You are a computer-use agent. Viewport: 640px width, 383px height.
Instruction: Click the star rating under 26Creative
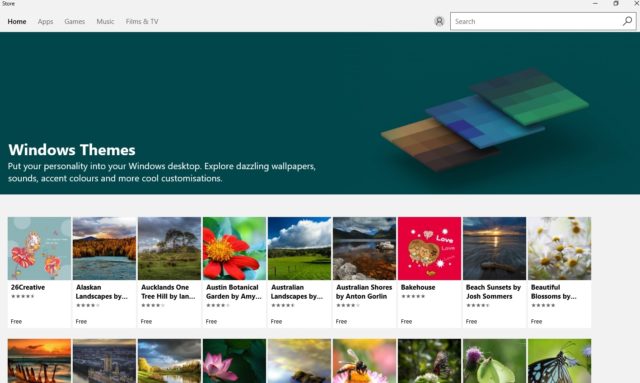click(x=22, y=296)
